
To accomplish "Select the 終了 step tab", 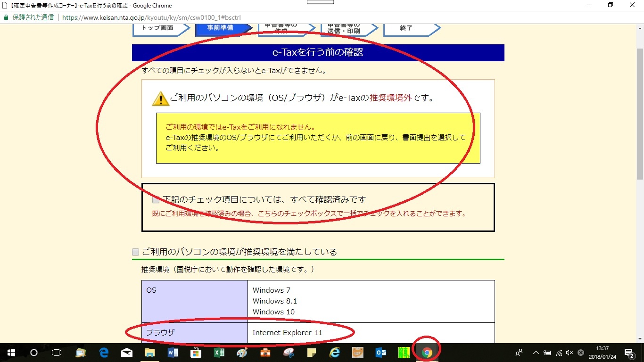I will [412, 28].
